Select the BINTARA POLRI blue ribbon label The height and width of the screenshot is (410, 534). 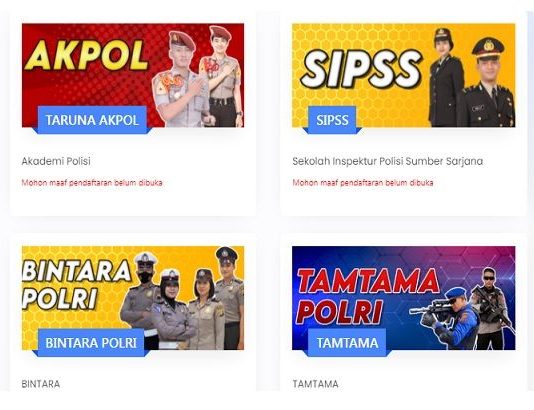(91, 343)
